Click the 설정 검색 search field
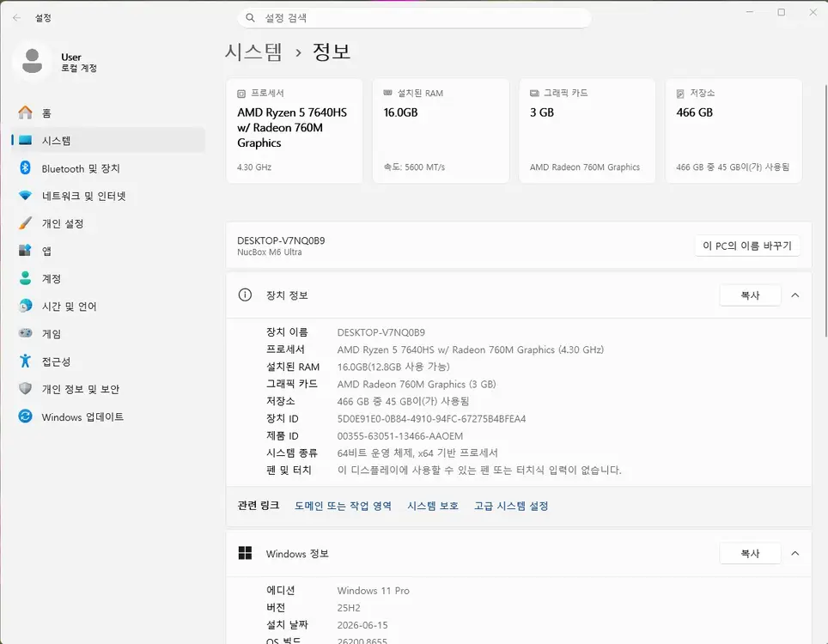The height and width of the screenshot is (644, 828). click(x=415, y=18)
